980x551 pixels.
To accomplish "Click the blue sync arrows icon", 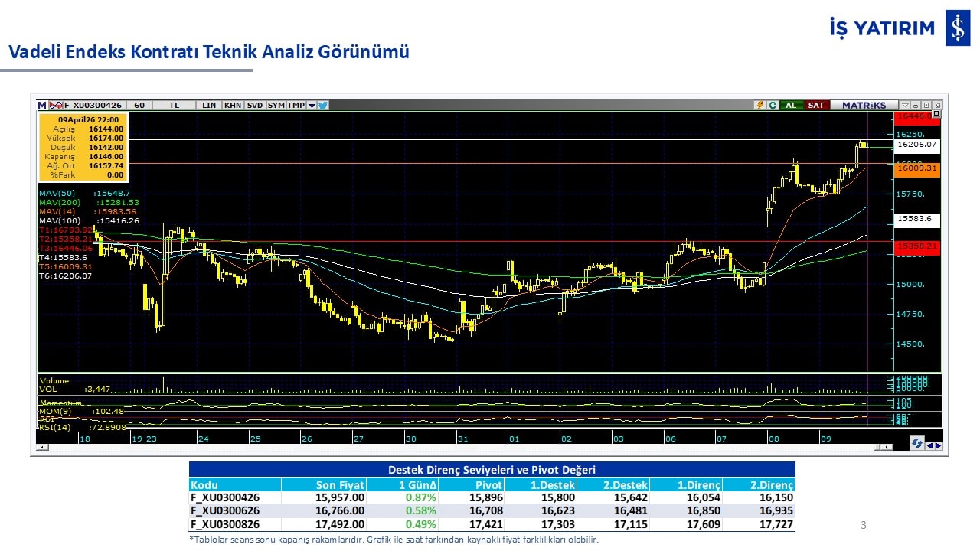I will coord(916,444).
